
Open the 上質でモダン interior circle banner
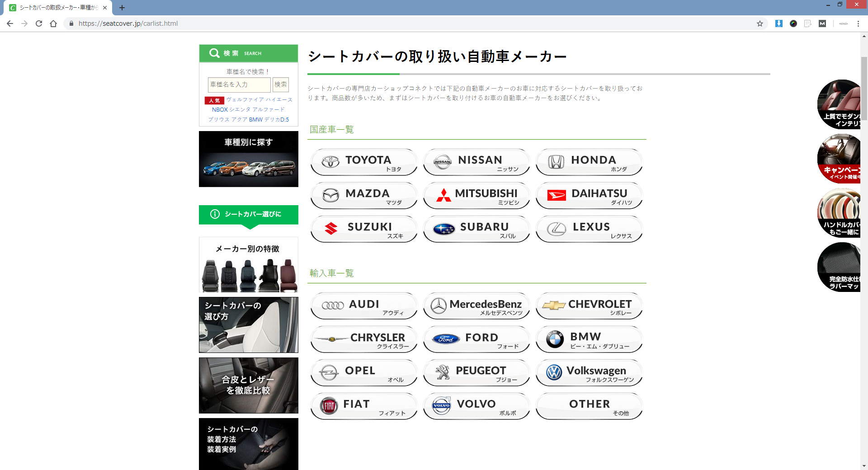pos(839,104)
